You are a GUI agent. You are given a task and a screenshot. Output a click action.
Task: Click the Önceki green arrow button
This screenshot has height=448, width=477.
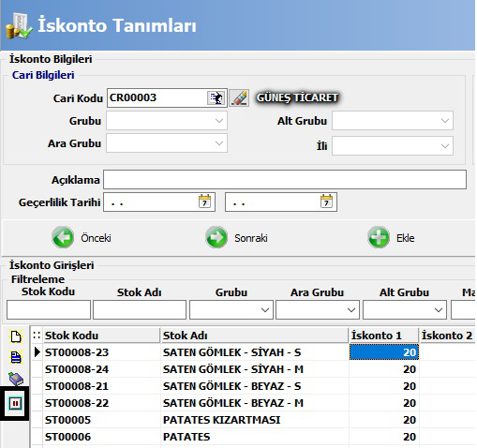[x=82, y=237]
